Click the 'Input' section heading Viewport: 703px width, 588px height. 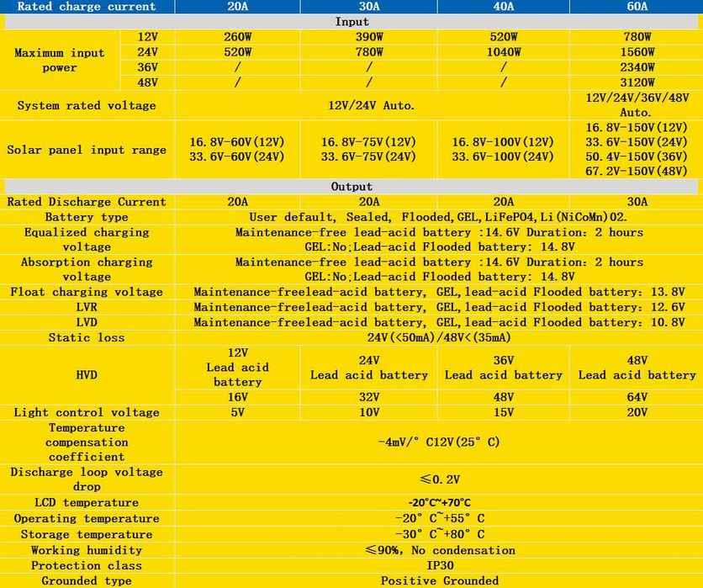352,22
